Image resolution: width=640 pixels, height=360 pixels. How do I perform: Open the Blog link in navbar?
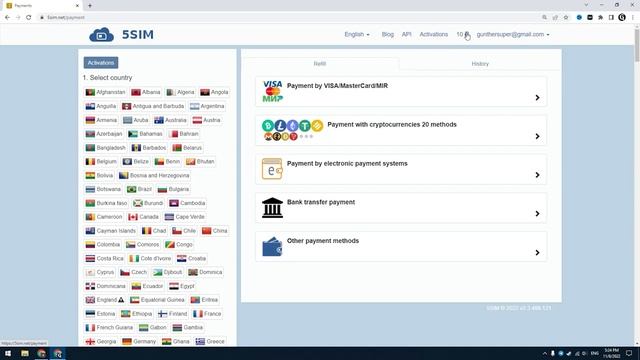pos(387,35)
